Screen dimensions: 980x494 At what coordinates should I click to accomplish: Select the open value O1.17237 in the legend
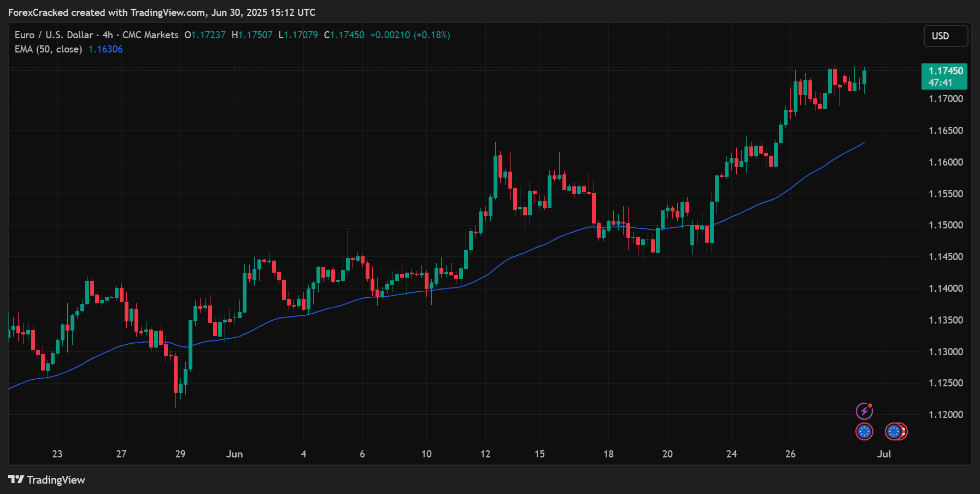click(x=204, y=34)
